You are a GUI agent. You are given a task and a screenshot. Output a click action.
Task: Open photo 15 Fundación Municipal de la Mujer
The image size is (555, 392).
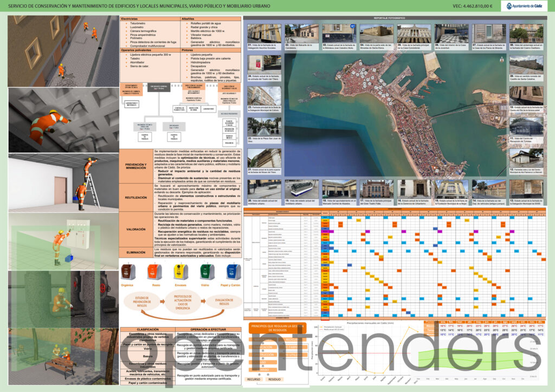[x=451, y=189]
